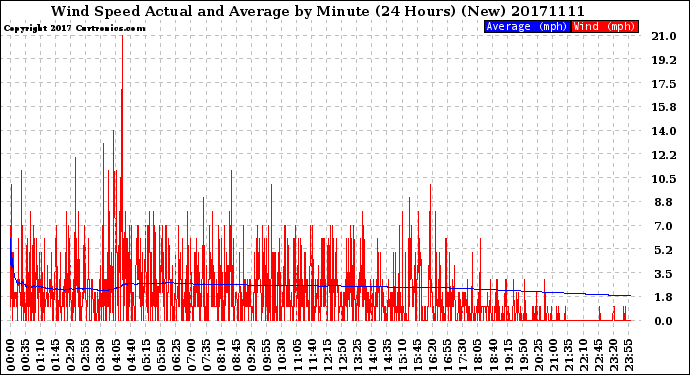Select the 0.0 y-axis label
Screen dimensions: 690x375
click(x=664, y=321)
